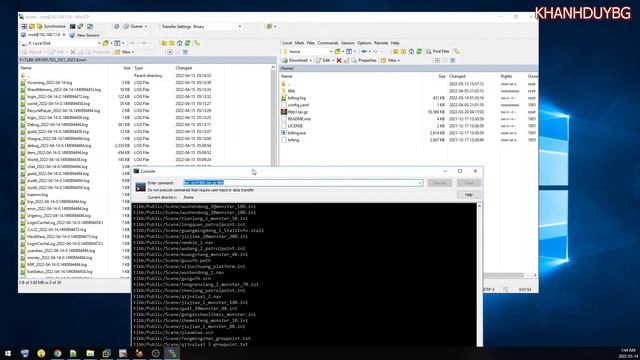
Task: Open the Local menu
Action: click(287, 43)
